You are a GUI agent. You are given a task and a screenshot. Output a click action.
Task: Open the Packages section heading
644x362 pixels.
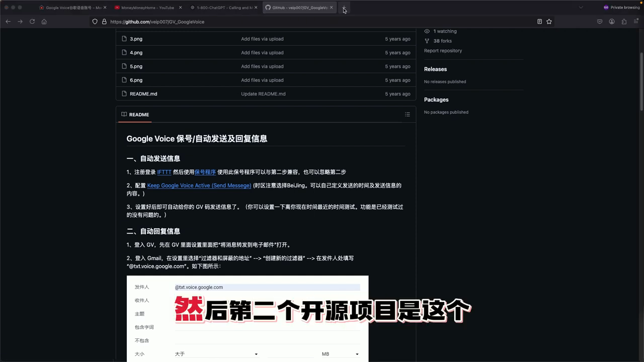(436, 100)
